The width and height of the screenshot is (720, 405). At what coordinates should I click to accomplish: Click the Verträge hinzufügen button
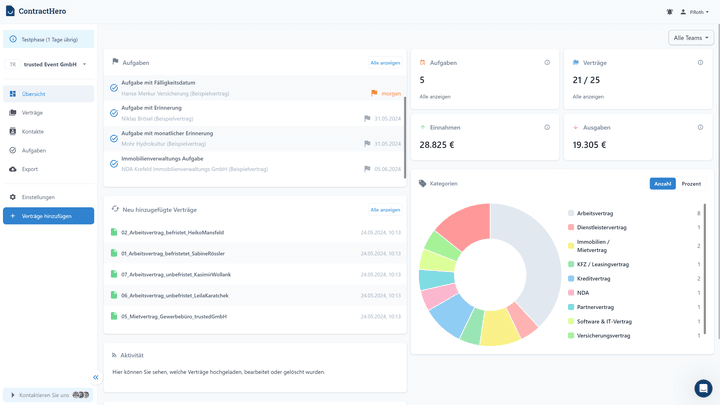[48, 216]
